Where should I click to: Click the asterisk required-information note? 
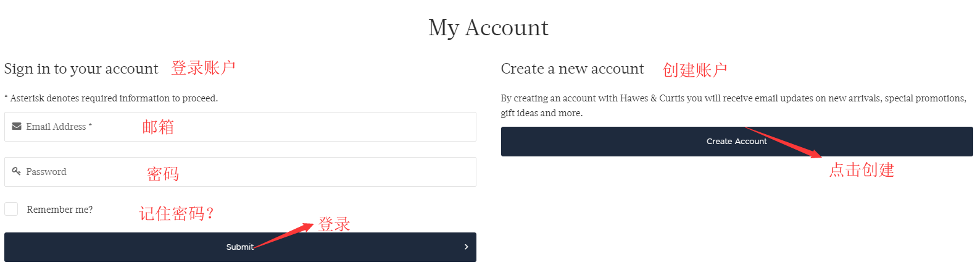tap(111, 98)
